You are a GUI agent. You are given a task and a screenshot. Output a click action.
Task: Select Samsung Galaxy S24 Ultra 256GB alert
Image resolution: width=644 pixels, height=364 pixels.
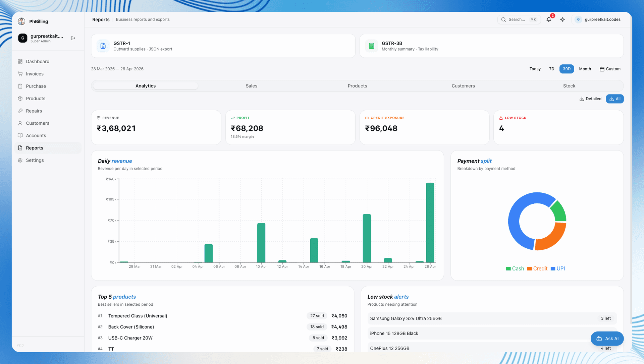click(x=492, y=318)
